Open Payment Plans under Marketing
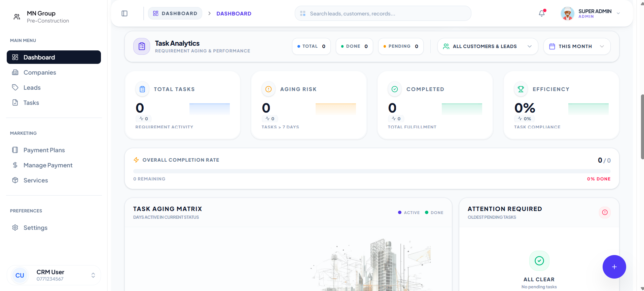 tap(54, 150)
